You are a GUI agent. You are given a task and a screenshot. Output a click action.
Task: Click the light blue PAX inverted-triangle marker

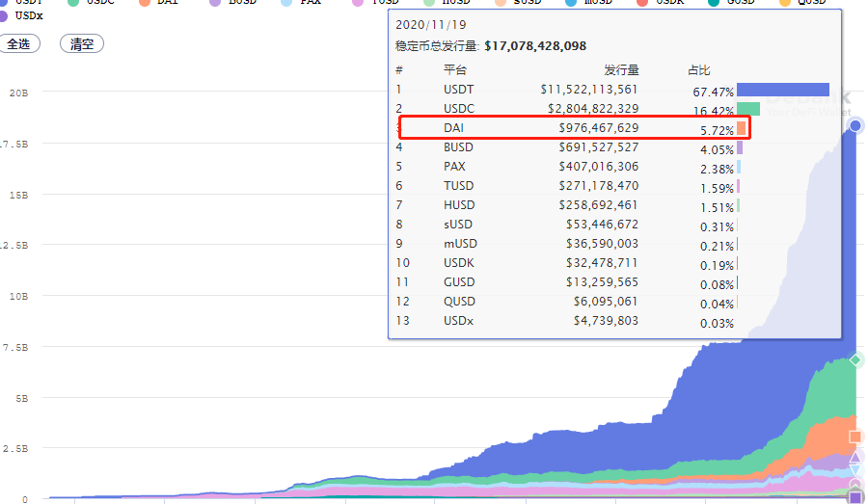(x=855, y=469)
